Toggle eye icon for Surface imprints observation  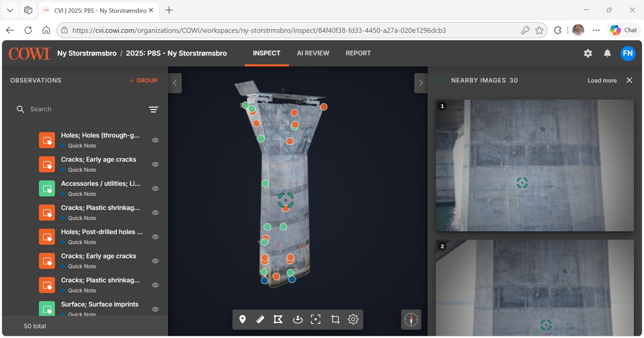[155, 309]
